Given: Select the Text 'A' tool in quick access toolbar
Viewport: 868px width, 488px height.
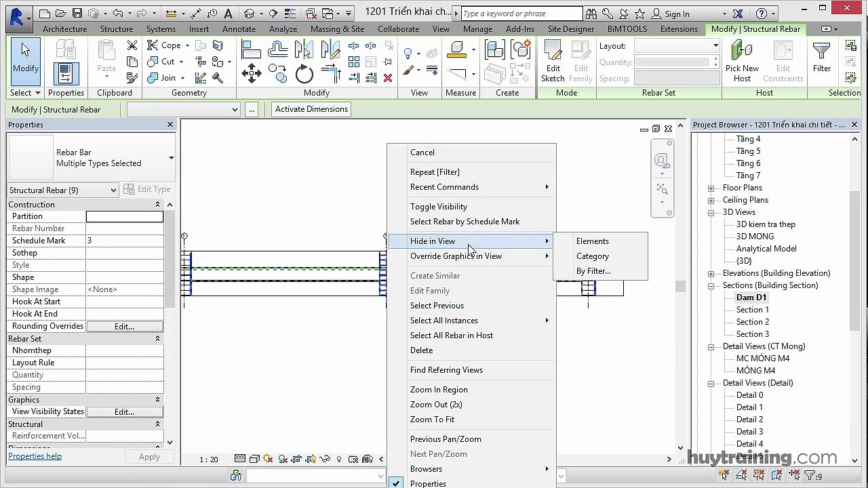Looking at the screenshot, I should click(228, 14).
